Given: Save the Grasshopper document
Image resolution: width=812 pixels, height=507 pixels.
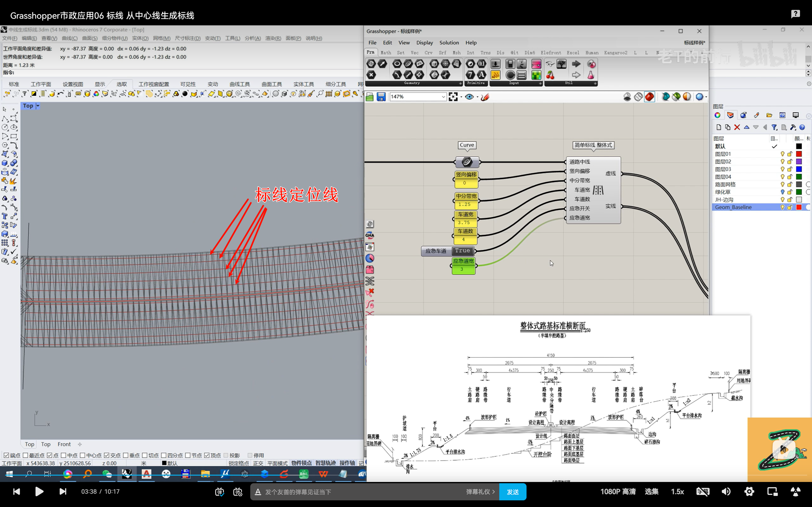Looking at the screenshot, I should 381,97.
